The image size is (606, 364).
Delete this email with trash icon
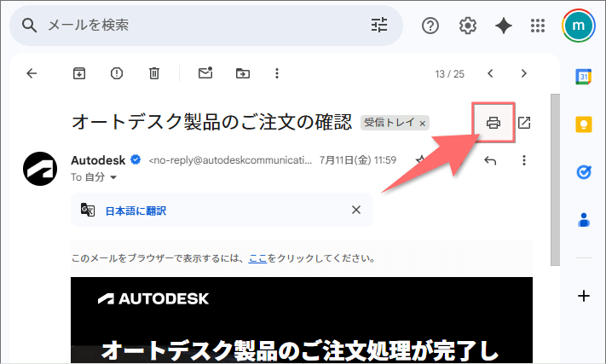(x=153, y=73)
